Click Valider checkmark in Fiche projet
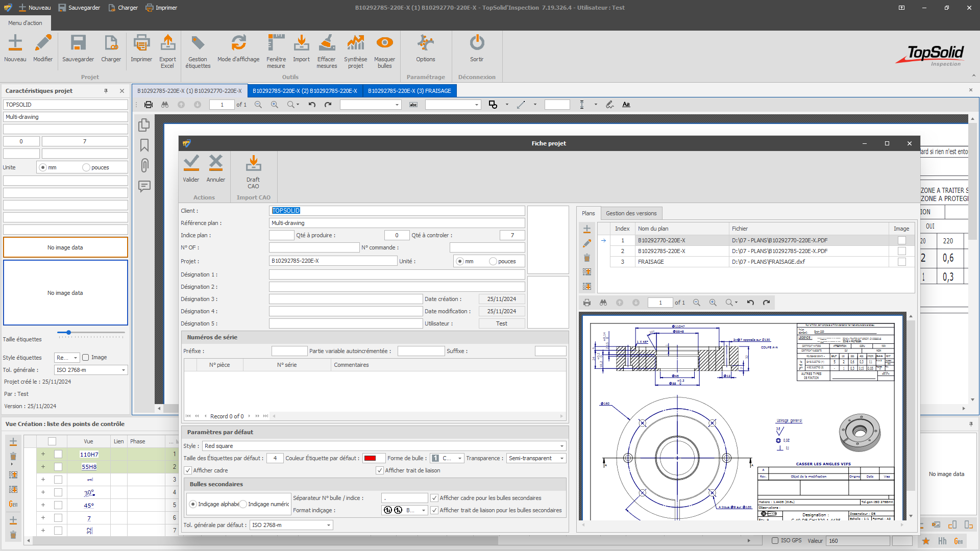 click(x=191, y=168)
